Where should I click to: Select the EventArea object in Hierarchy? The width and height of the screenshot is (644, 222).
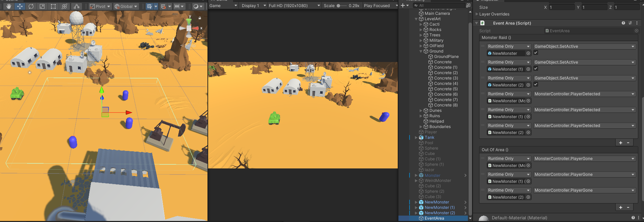(434, 218)
